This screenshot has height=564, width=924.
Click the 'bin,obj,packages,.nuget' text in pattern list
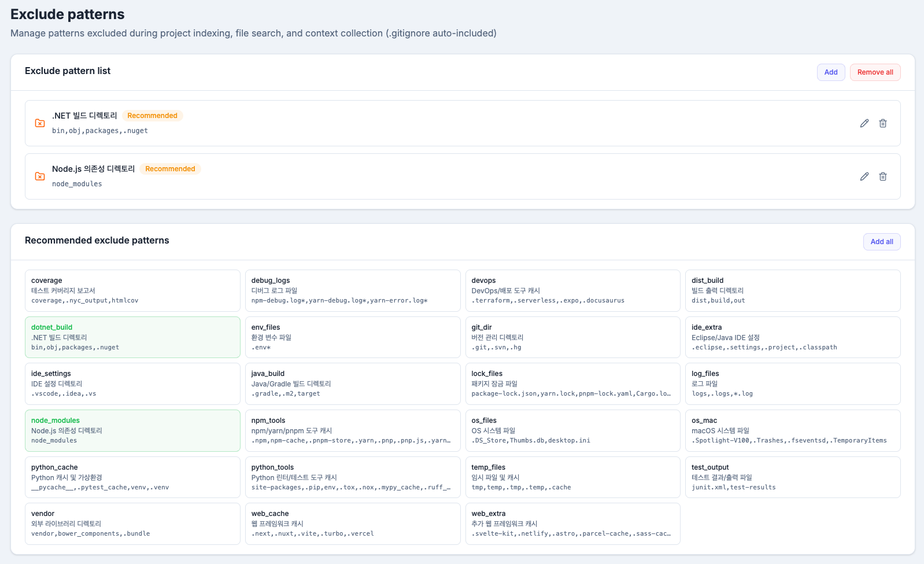100,131
